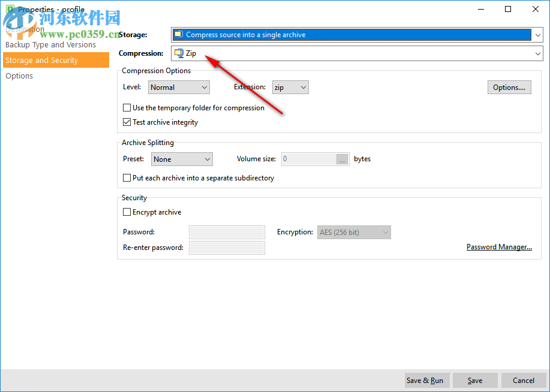Disable the Test archive integrity option
Screen dimensions: 550x392
tap(127, 122)
